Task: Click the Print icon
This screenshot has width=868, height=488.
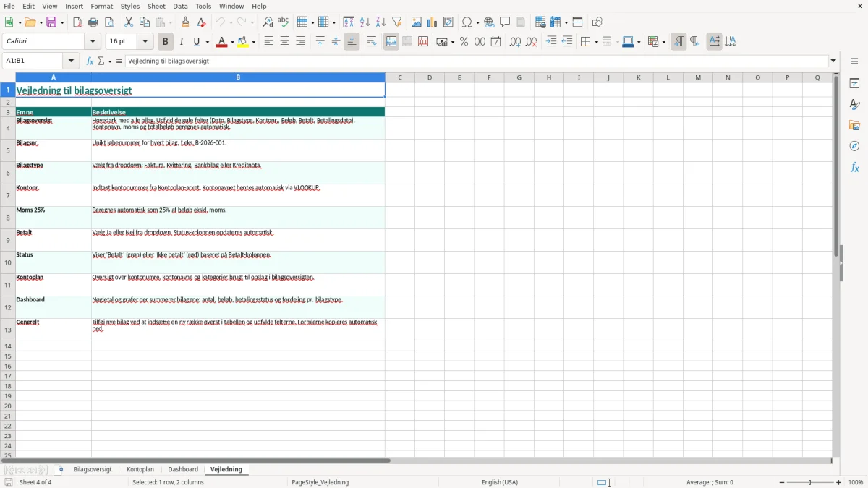Action: [x=93, y=22]
